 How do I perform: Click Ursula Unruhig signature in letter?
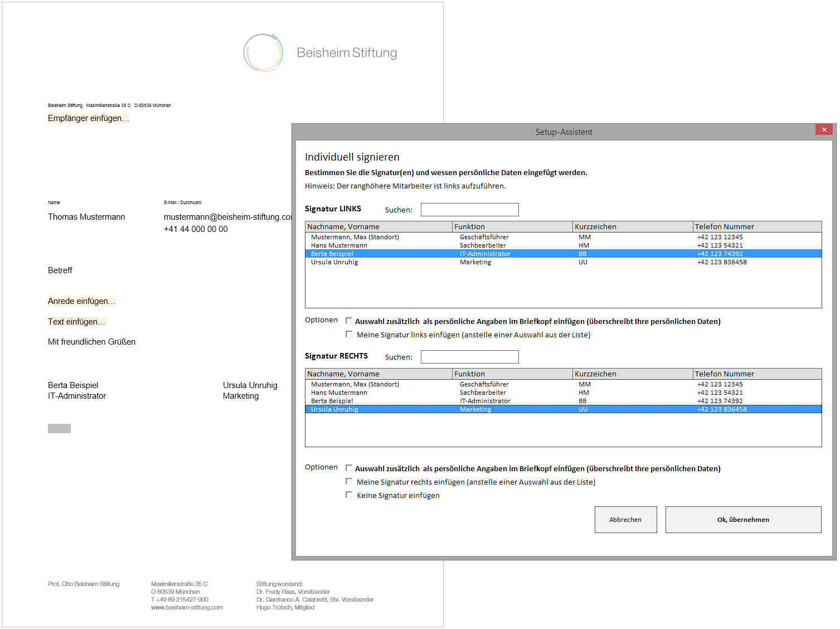coord(250,385)
